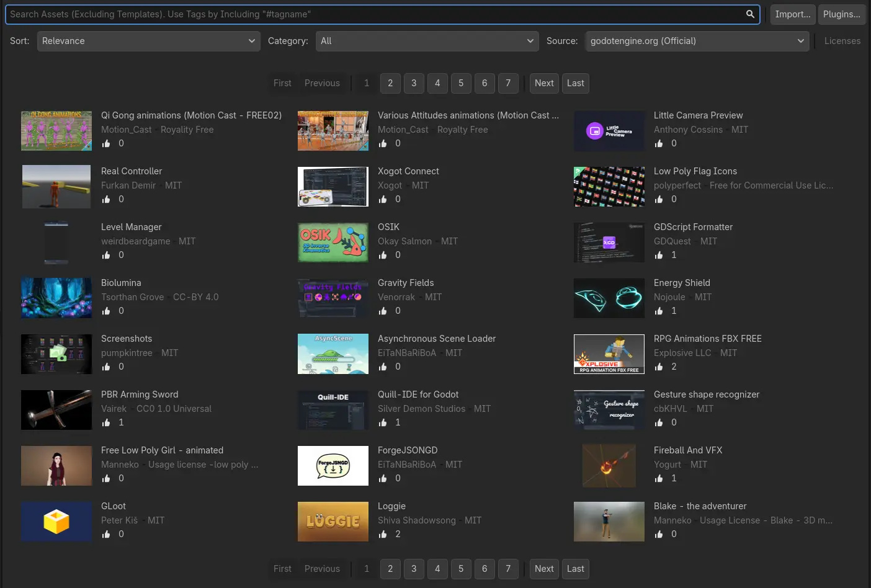871x588 pixels.
Task: Click the Import... button
Action: (792, 14)
